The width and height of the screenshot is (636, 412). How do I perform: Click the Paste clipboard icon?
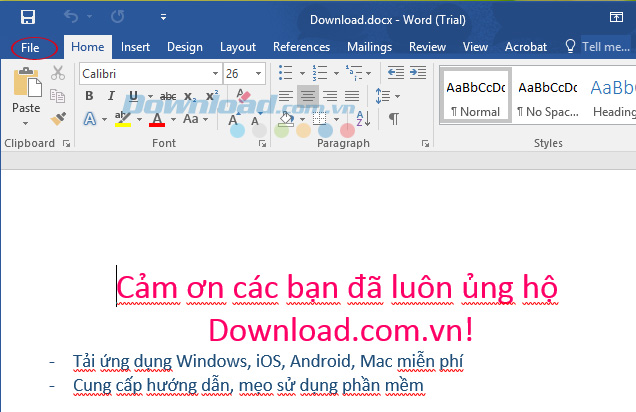pos(27,82)
